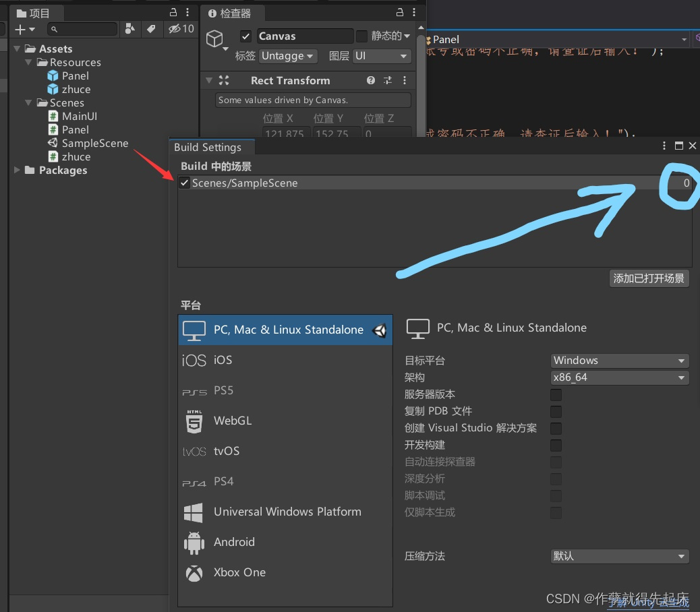Open the UI layer dropdown
The height and width of the screenshot is (612, 700).
pos(382,56)
